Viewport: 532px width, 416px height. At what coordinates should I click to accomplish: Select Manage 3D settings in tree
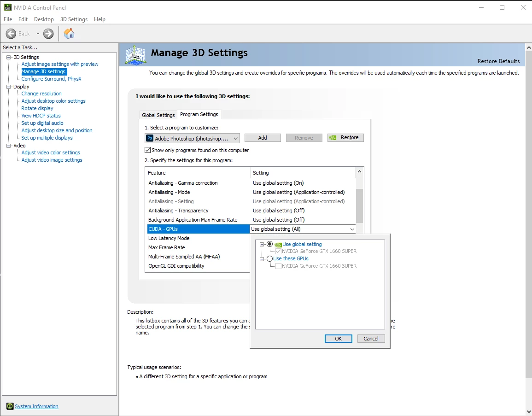(43, 71)
